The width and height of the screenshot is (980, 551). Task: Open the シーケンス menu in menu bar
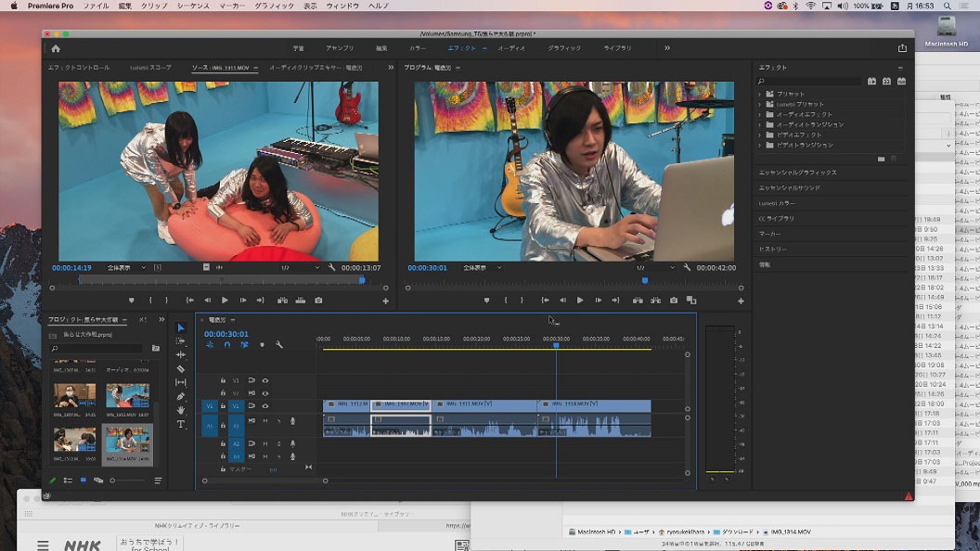(193, 6)
